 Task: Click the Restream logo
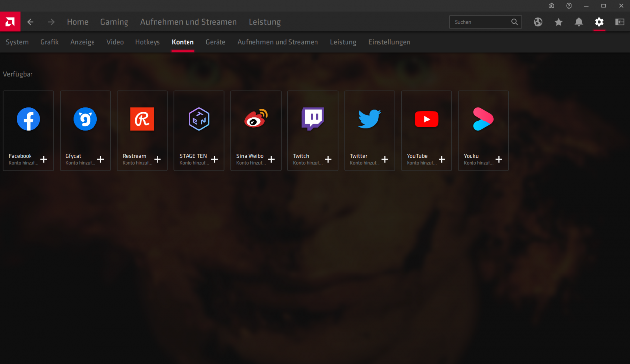[142, 119]
